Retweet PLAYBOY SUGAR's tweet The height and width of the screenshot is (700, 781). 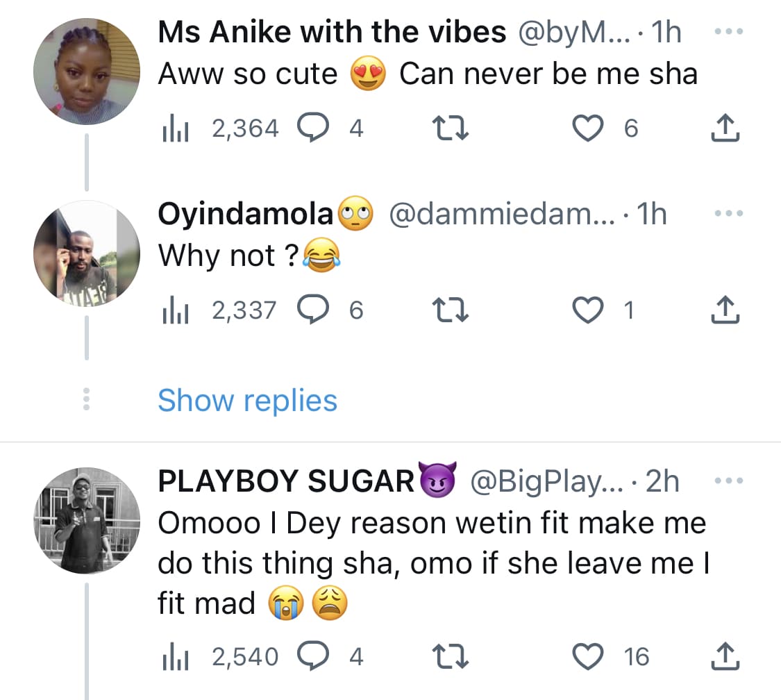click(451, 656)
